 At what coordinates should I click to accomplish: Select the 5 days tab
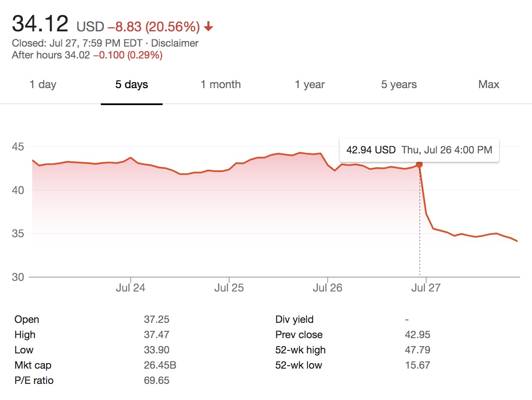[x=131, y=84]
